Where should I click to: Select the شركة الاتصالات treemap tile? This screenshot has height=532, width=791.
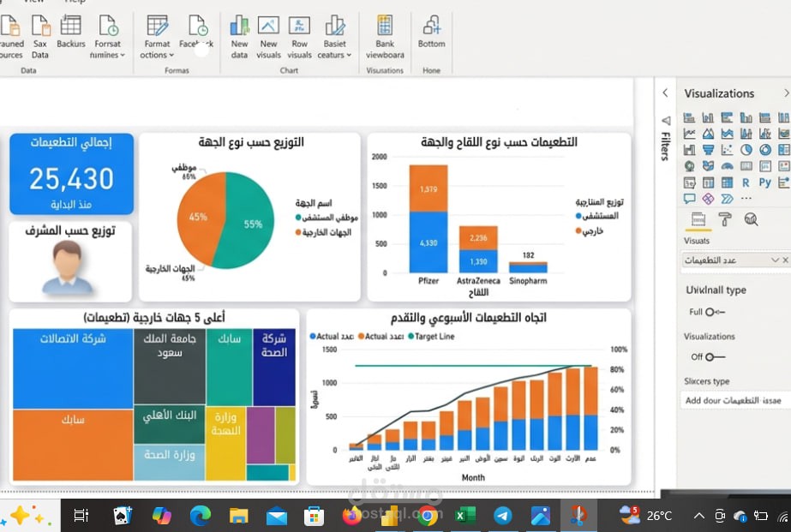click(73, 368)
